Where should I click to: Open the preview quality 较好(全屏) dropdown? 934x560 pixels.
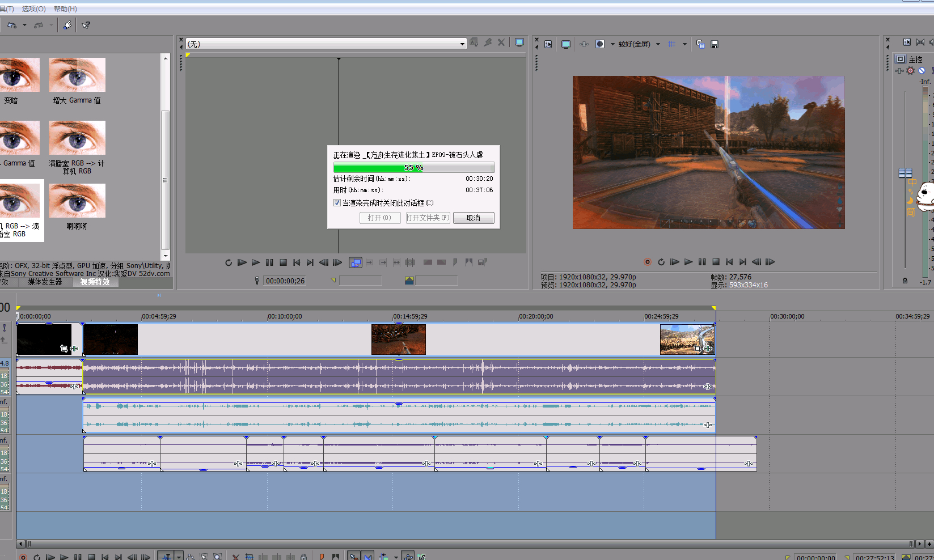[x=658, y=44]
